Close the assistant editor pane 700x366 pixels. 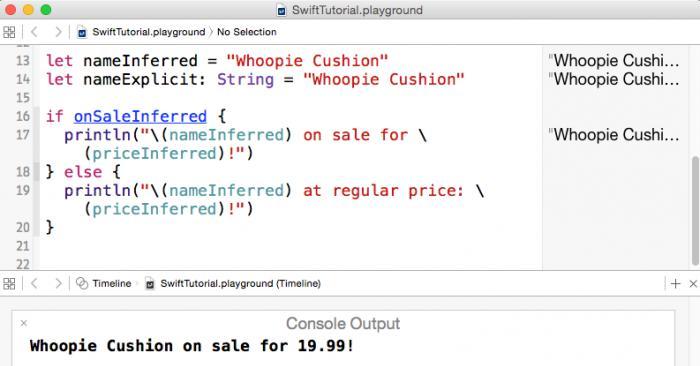pyautogui.click(x=693, y=283)
